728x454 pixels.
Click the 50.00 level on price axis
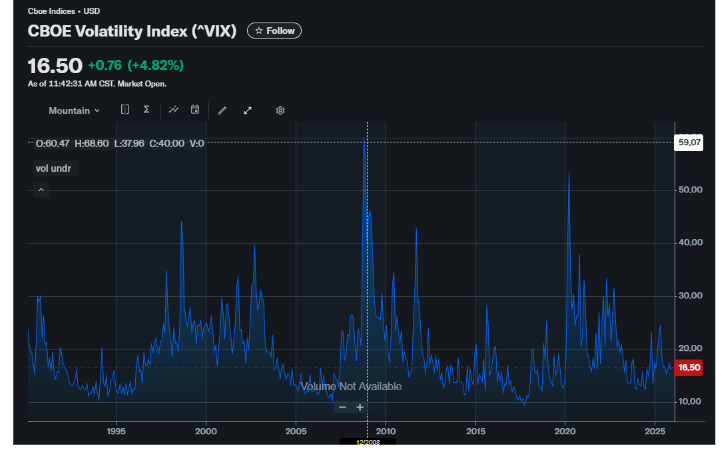(689, 189)
